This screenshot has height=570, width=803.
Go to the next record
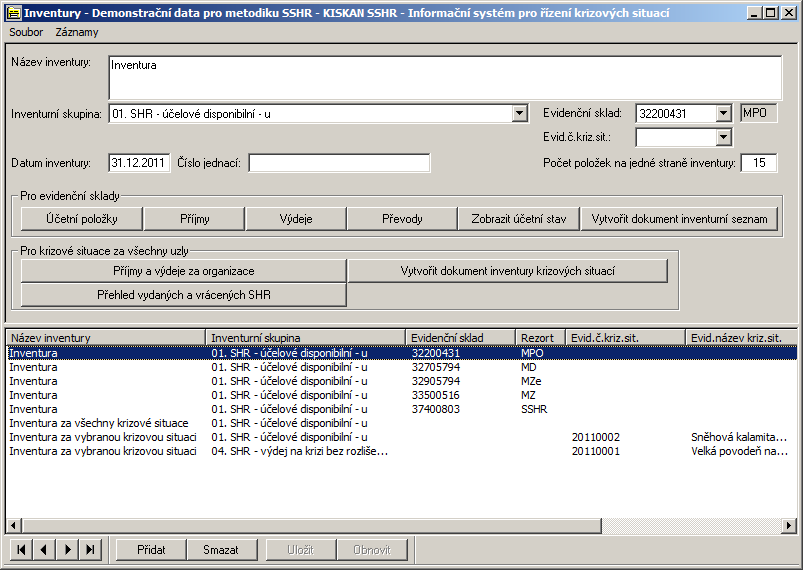pyautogui.click(x=68, y=550)
